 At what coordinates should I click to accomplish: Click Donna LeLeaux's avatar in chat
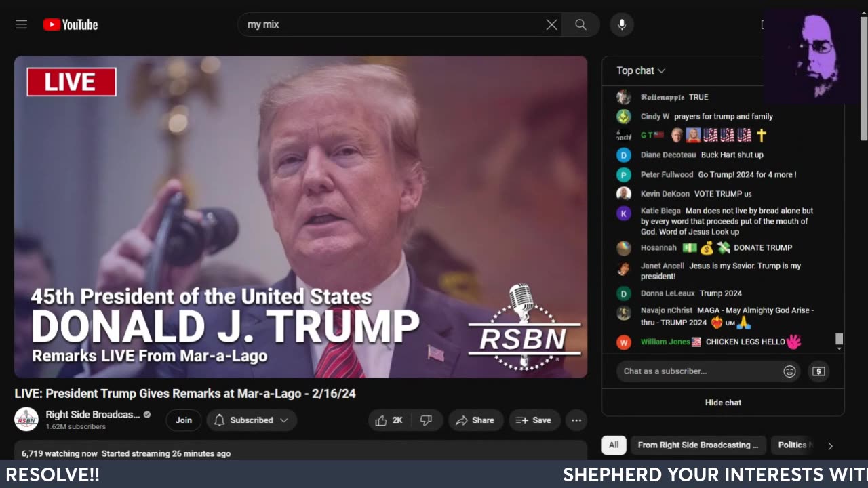click(x=624, y=293)
